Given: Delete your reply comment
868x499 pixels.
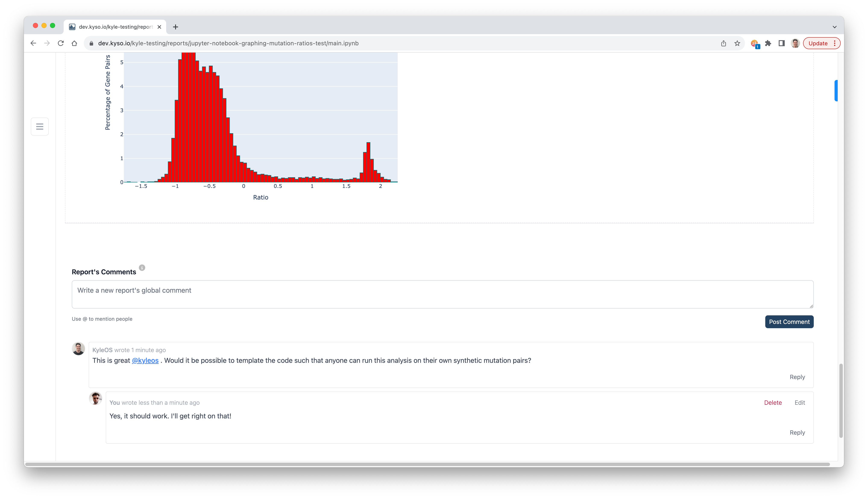Looking at the screenshot, I should (773, 402).
